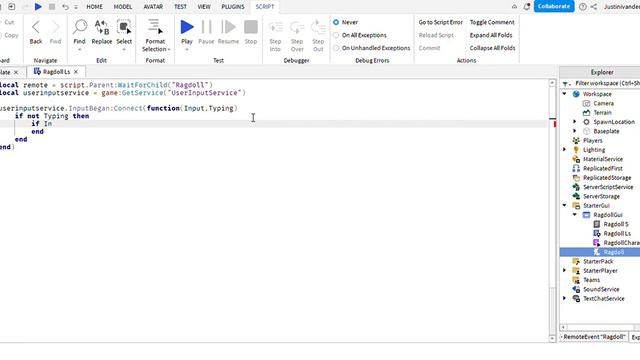Collapse the RagdollGui node
The image size is (640, 360).
coord(575,215)
